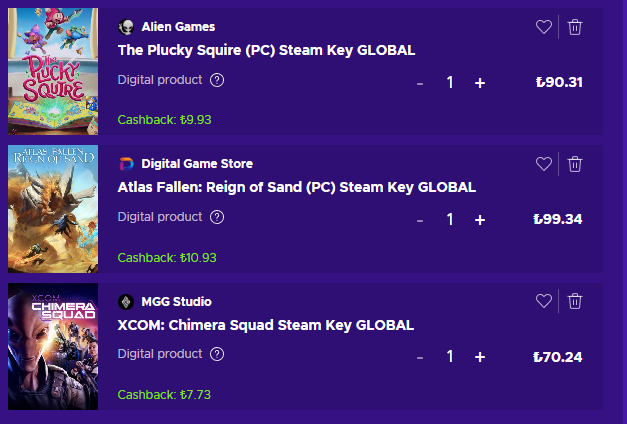627x424 pixels.
Task: Wishlist Atlas Fallen: Reign of Sand
Action: coord(544,164)
